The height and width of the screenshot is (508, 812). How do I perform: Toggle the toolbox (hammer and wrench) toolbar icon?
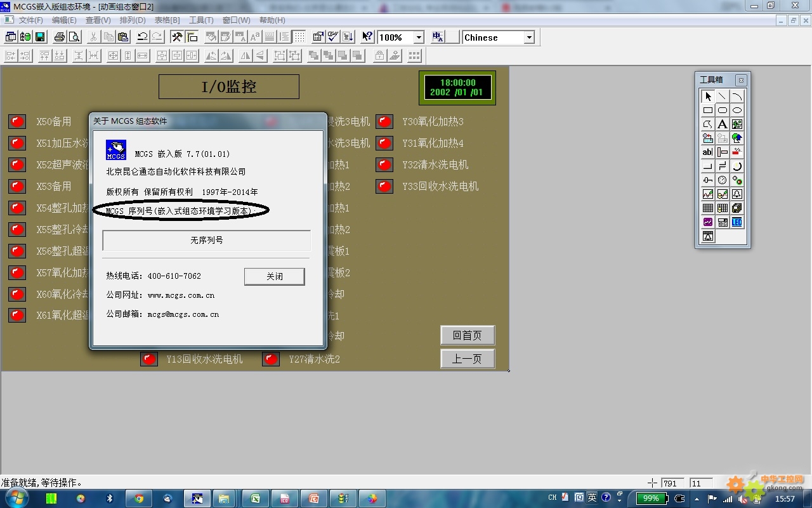coord(177,37)
